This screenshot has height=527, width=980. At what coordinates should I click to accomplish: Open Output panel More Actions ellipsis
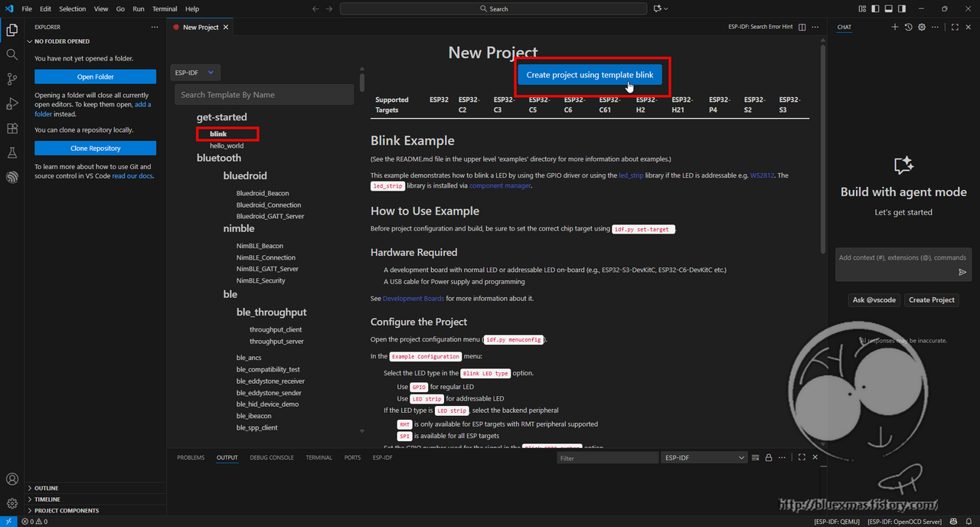click(782, 457)
